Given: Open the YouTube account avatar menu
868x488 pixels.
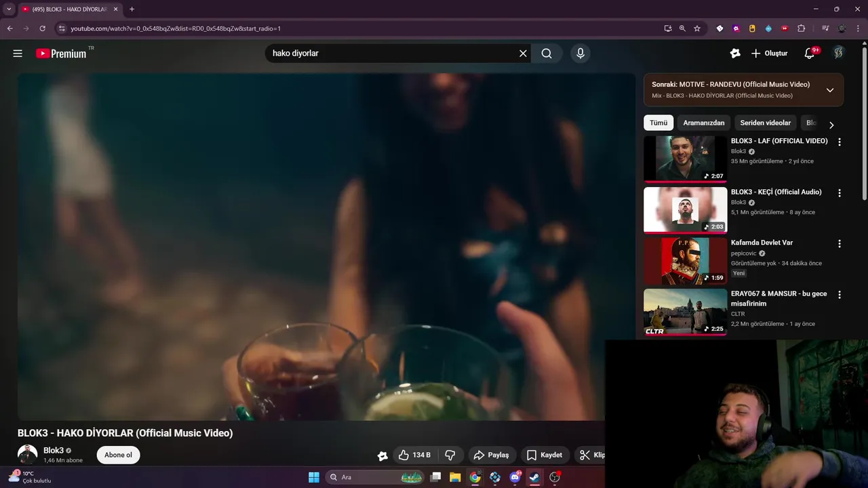Looking at the screenshot, I should coord(839,54).
